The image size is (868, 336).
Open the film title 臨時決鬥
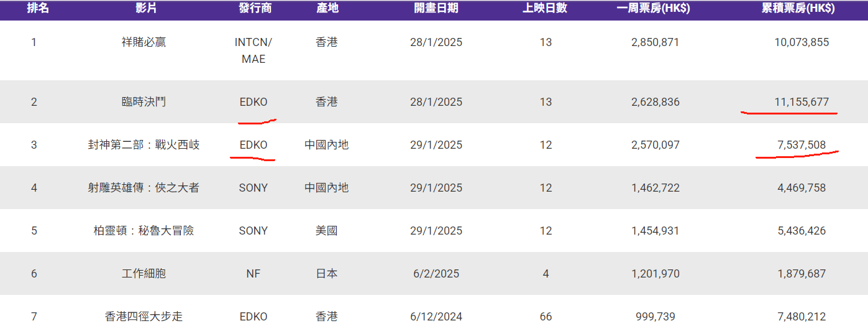(144, 102)
